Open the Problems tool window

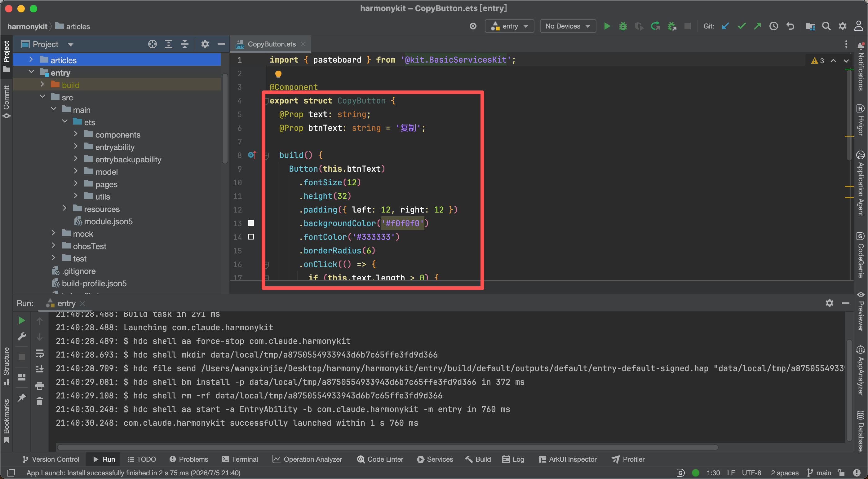[x=189, y=459]
